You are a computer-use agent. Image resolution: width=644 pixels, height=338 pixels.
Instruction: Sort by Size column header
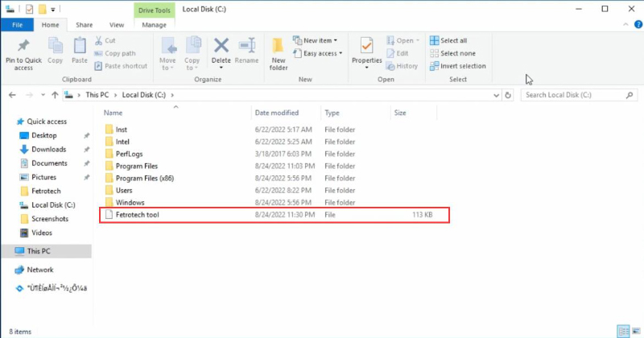click(400, 113)
